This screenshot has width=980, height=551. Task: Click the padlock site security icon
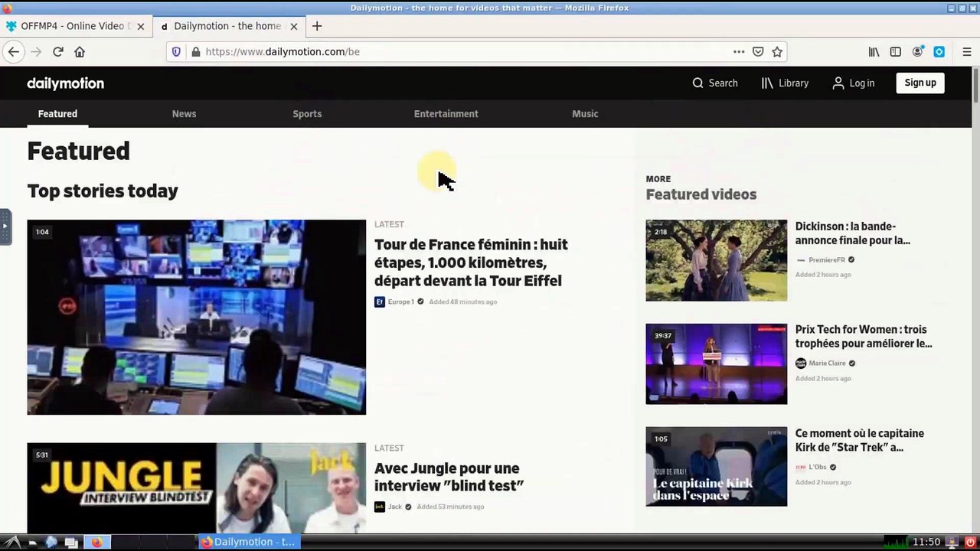click(x=195, y=51)
